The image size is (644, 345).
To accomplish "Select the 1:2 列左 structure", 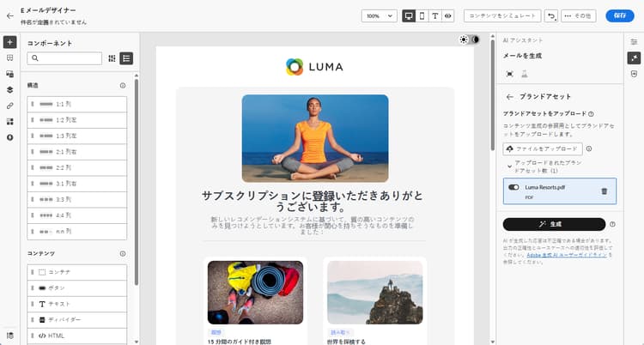I will point(76,120).
